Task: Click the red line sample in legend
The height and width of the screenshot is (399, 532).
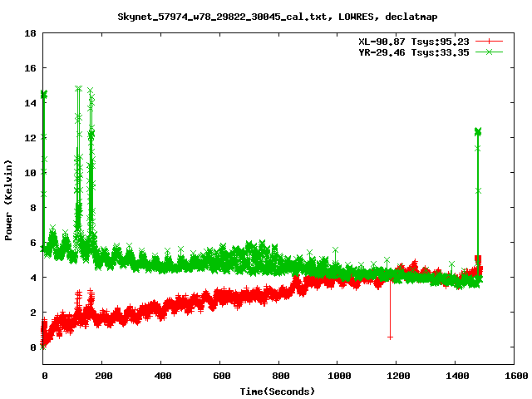Action: pos(489,42)
